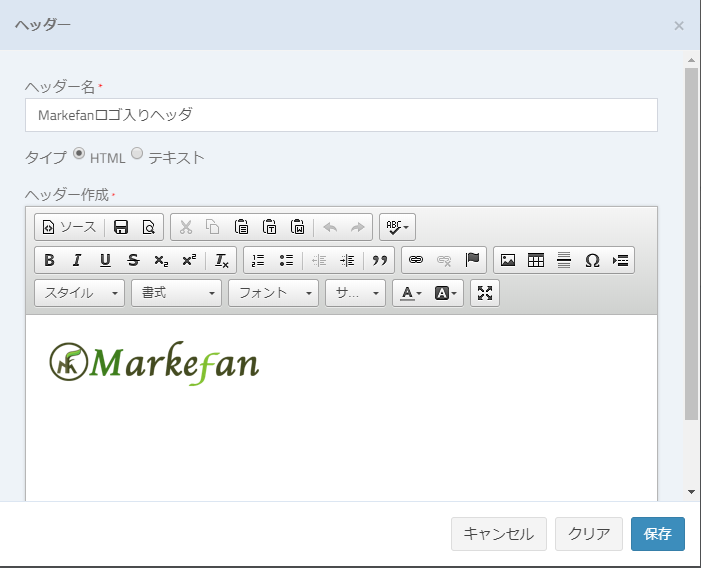Click the Insert Link chain icon

tap(416, 260)
